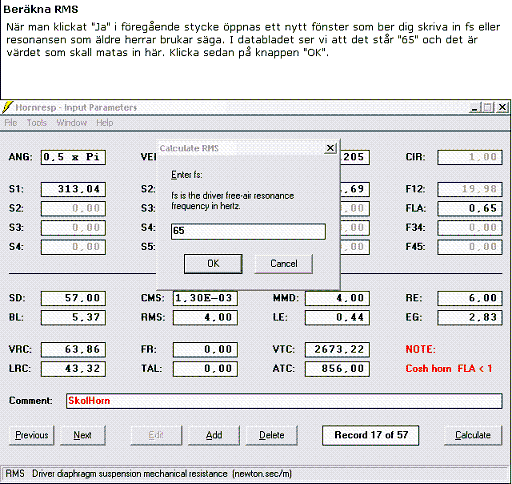512x484 pixels.
Task: Confirm fs value with OK button
Action: coord(213,264)
